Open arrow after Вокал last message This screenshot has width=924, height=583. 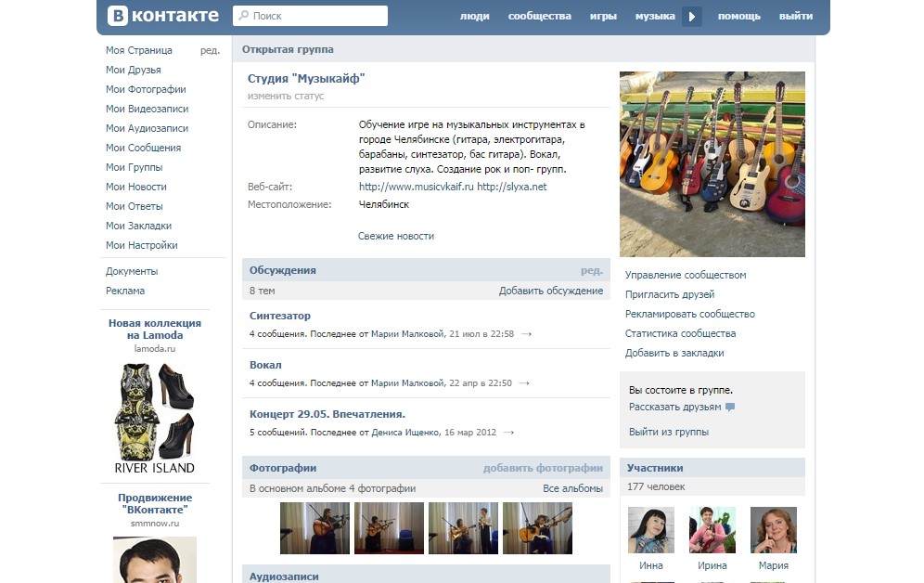pyautogui.click(x=524, y=383)
